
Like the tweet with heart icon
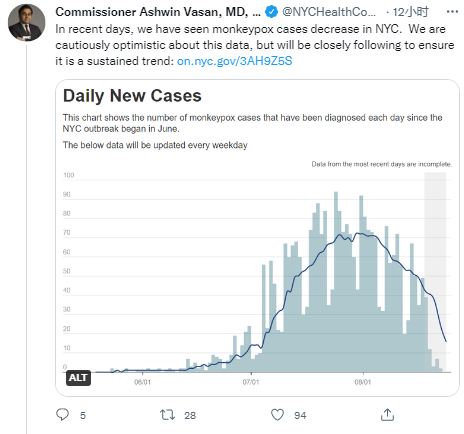point(277,415)
